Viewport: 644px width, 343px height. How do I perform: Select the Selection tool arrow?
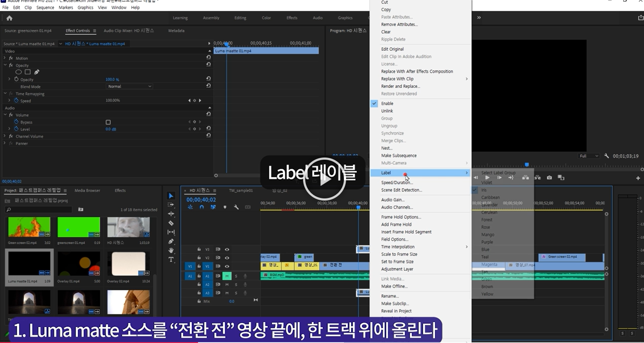point(171,196)
